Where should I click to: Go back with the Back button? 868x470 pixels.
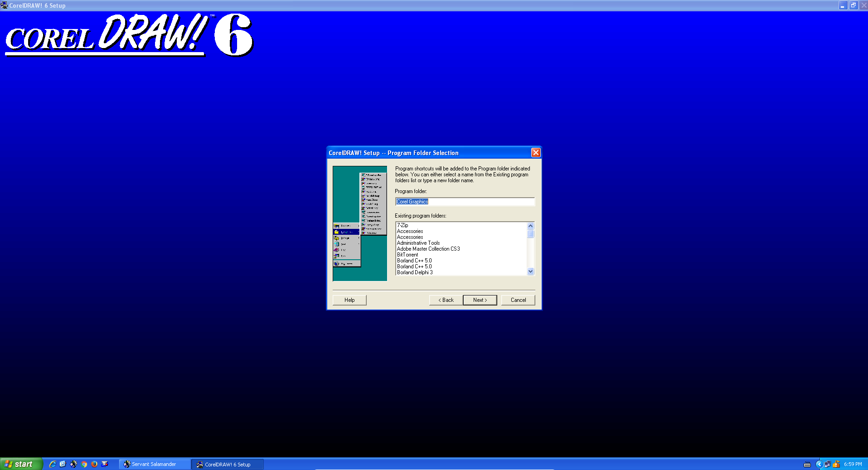(x=446, y=300)
